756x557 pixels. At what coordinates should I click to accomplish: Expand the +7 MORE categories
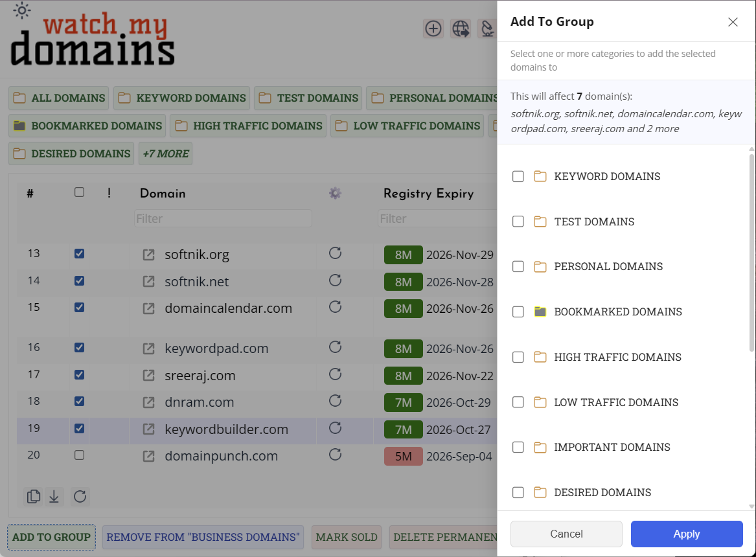tap(165, 153)
